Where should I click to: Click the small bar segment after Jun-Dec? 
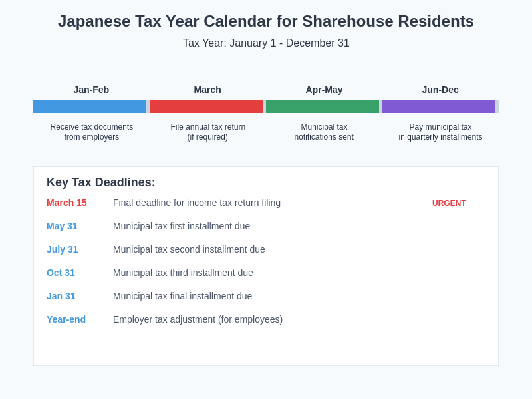point(496,106)
